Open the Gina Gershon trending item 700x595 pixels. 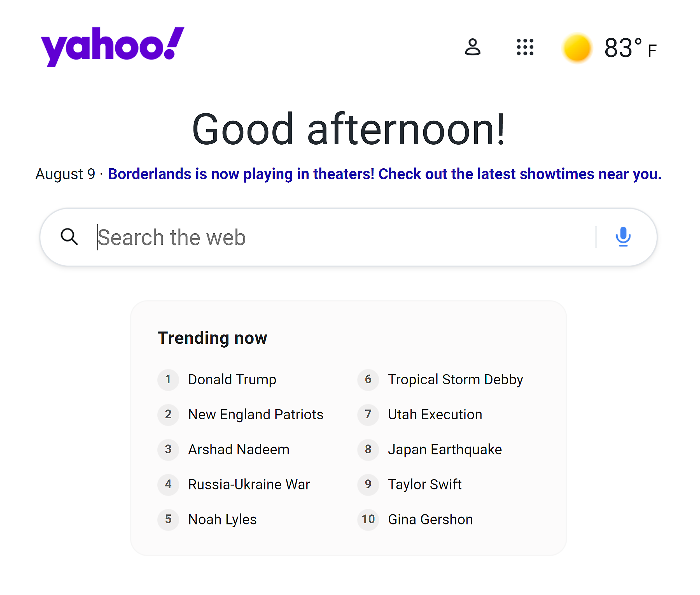(430, 519)
